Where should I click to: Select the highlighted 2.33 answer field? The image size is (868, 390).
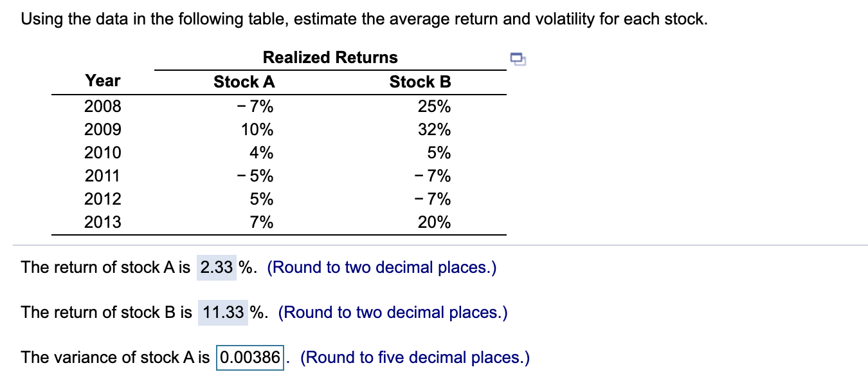(x=215, y=267)
